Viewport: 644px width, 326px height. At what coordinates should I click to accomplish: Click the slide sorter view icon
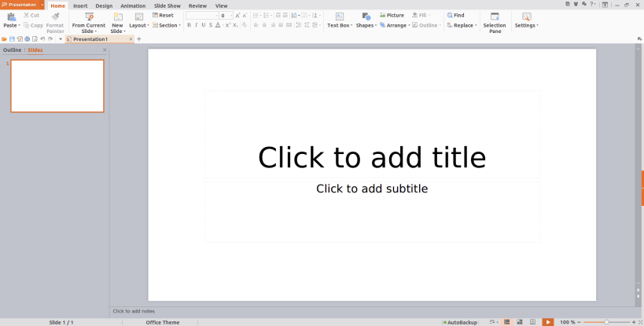click(x=520, y=322)
